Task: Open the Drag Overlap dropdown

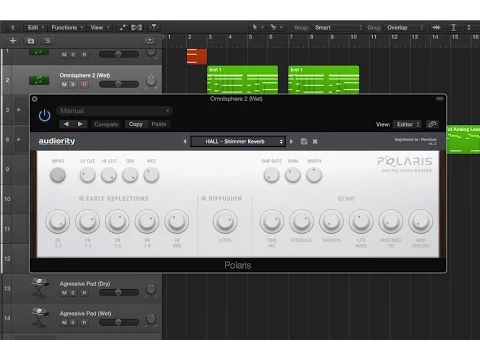Action: click(405, 28)
